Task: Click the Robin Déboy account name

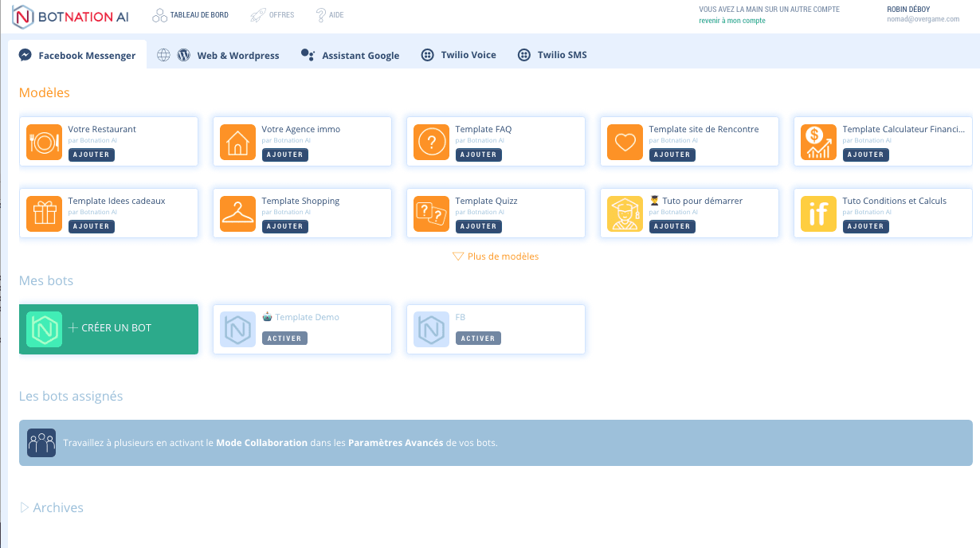Action: [x=909, y=10]
